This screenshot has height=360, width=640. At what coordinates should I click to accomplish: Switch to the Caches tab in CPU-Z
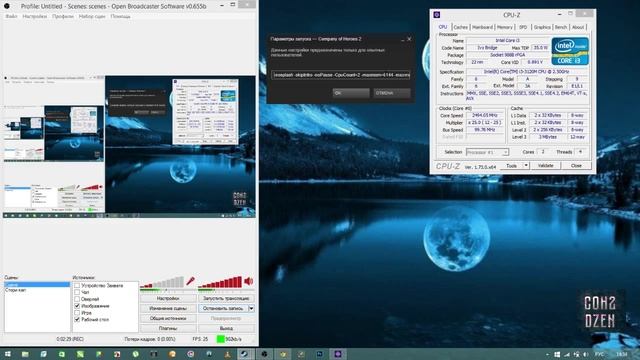pyautogui.click(x=460, y=27)
